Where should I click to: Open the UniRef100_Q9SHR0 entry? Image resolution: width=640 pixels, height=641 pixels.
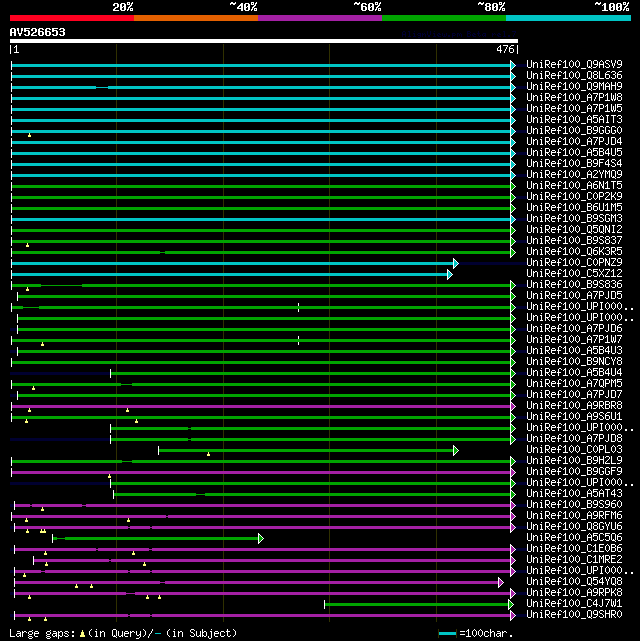point(574,615)
